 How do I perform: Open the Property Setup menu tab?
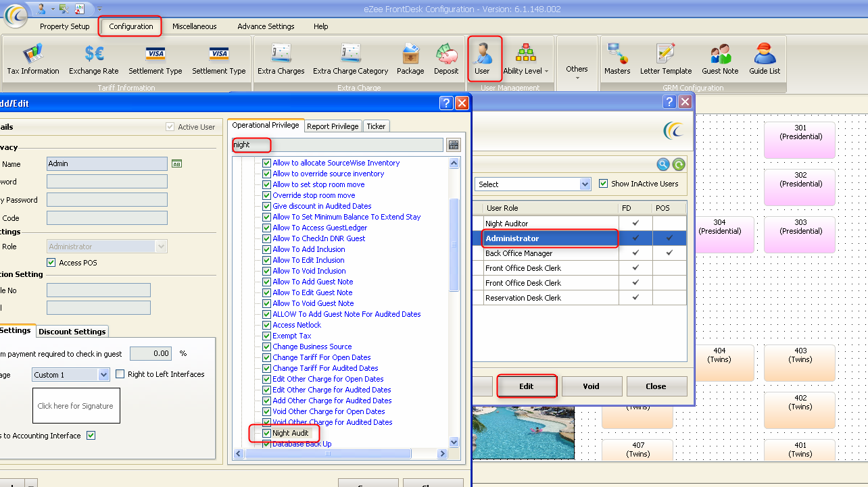point(64,26)
